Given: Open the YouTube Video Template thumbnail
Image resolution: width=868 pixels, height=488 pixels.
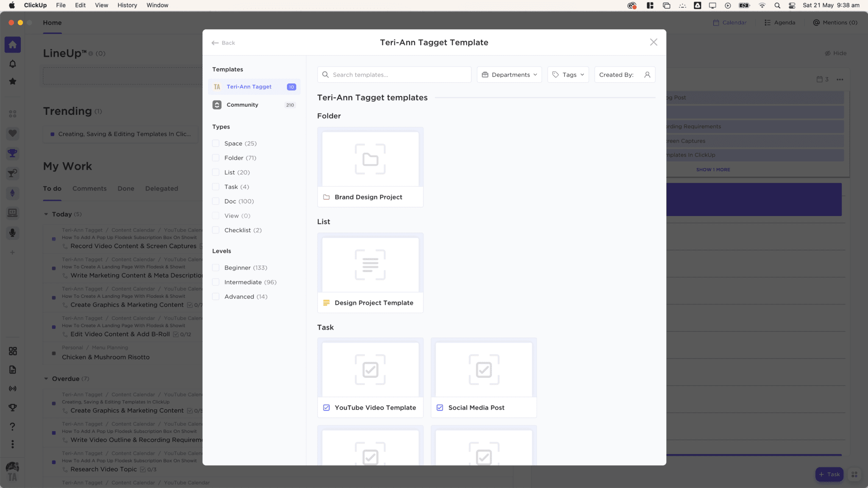Looking at the screenshot, I should pyautogui.click(x=370, y=369).
